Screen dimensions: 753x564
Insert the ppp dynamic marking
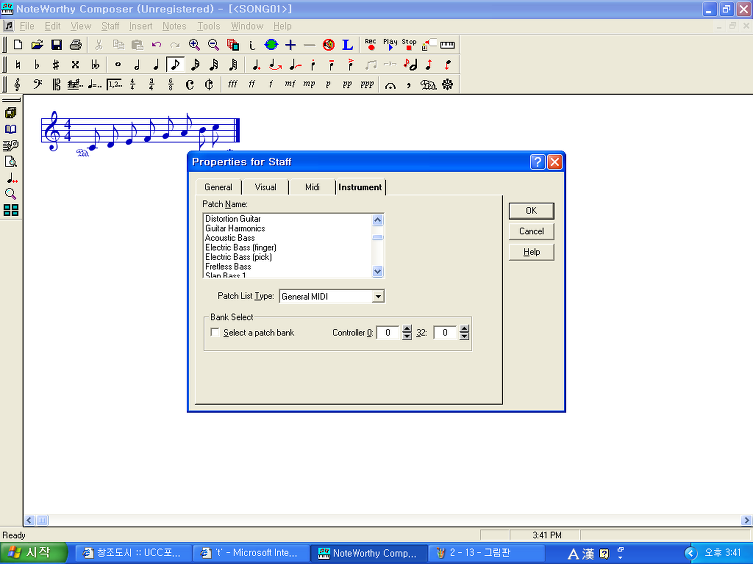[367, 84]
